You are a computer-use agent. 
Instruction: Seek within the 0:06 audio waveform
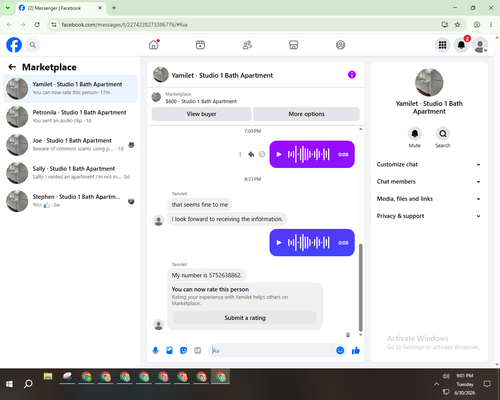(x=309, y=243)
